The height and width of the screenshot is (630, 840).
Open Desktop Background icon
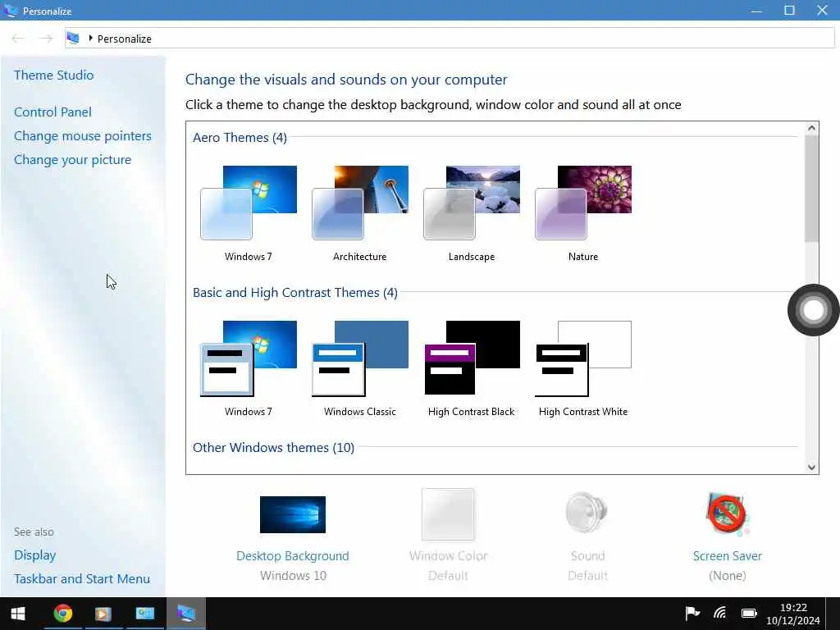293,514
